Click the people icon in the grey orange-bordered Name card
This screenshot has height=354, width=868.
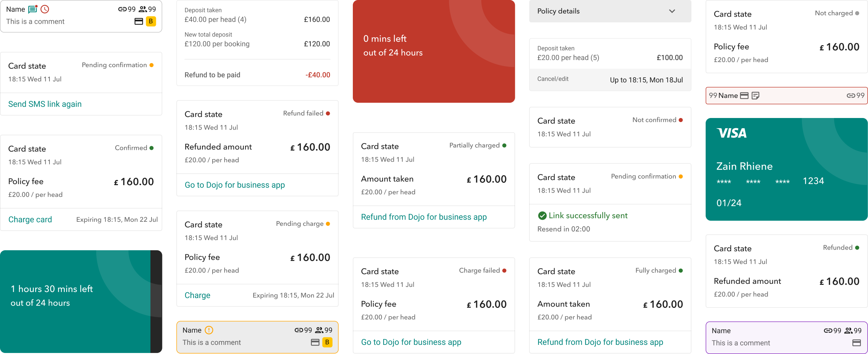pos(319,330)
